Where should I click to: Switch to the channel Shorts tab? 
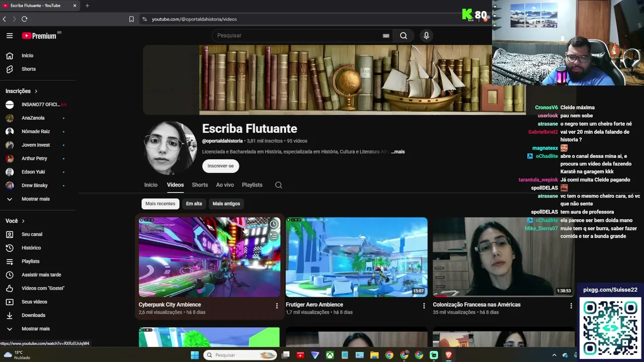200,185
